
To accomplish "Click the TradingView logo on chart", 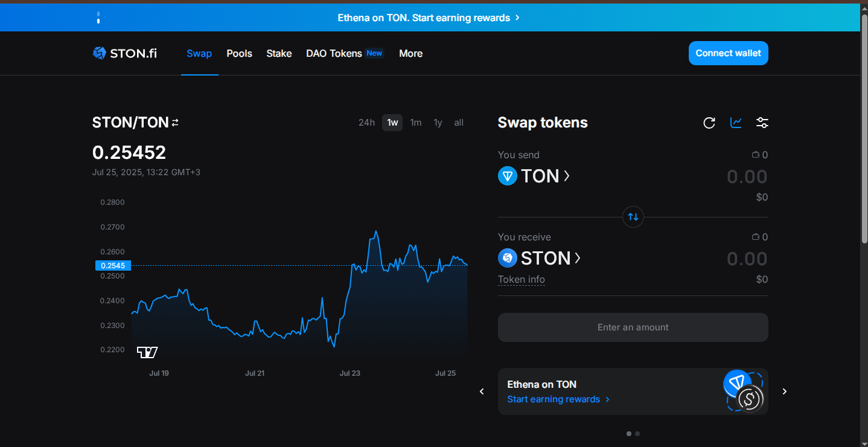I will 147,352.
